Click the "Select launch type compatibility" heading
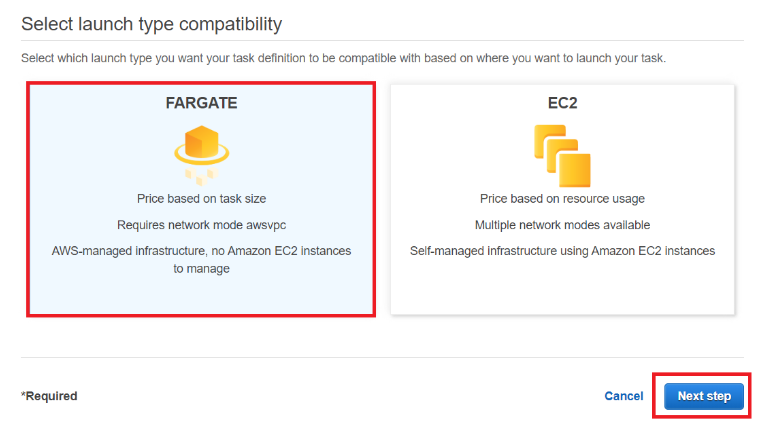The width and height of the screenshot is (771, 432). point(151,23)
